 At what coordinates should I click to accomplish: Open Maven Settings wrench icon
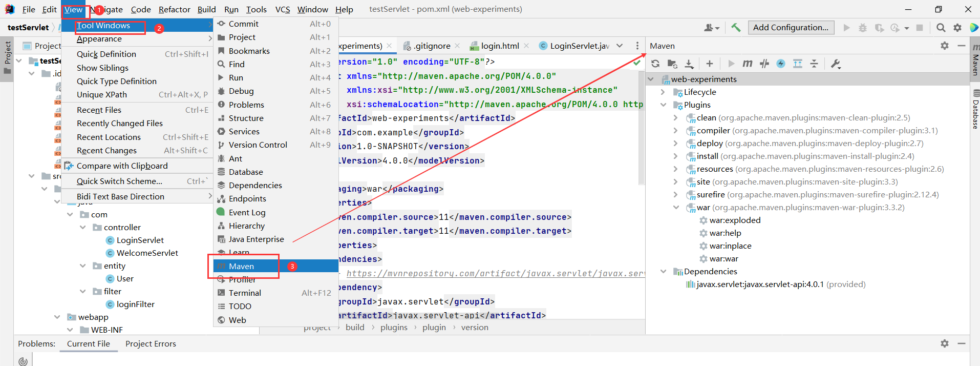836,64
